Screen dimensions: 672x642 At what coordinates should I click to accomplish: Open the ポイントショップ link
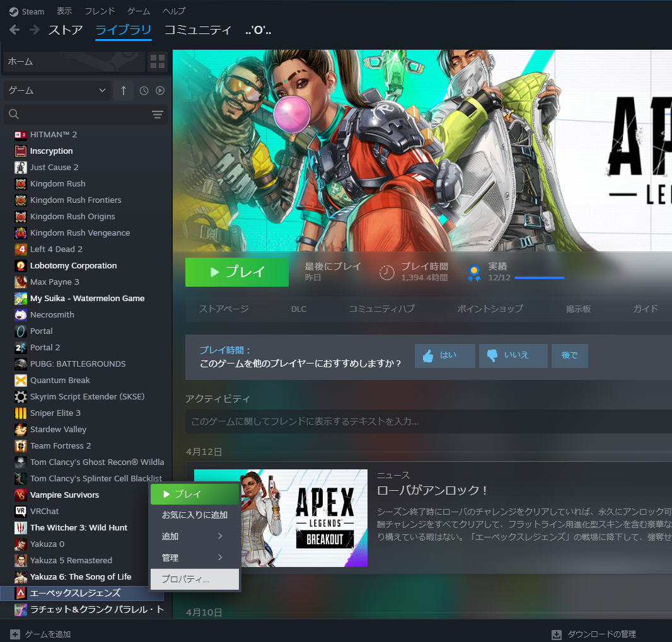pos(490,309)
